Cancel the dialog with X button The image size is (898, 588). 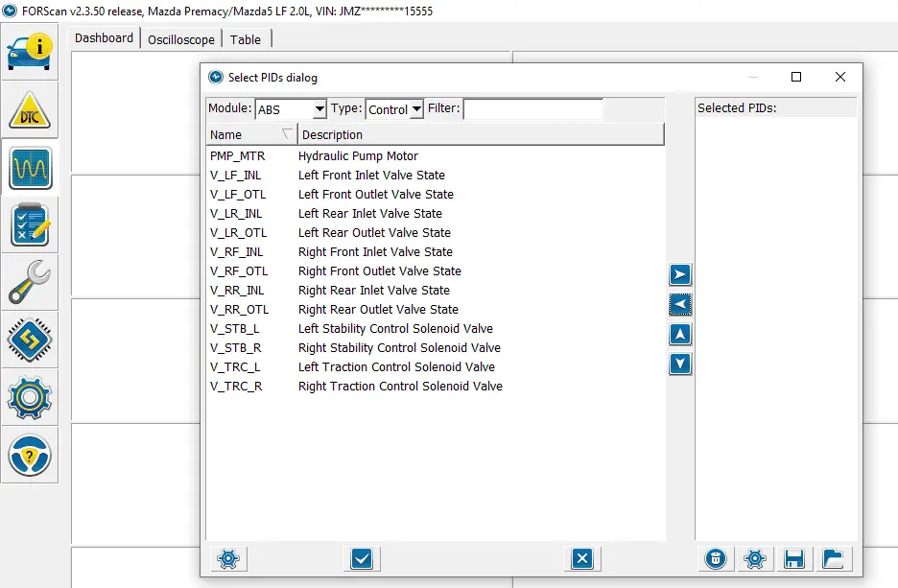(x=581, y=559)
